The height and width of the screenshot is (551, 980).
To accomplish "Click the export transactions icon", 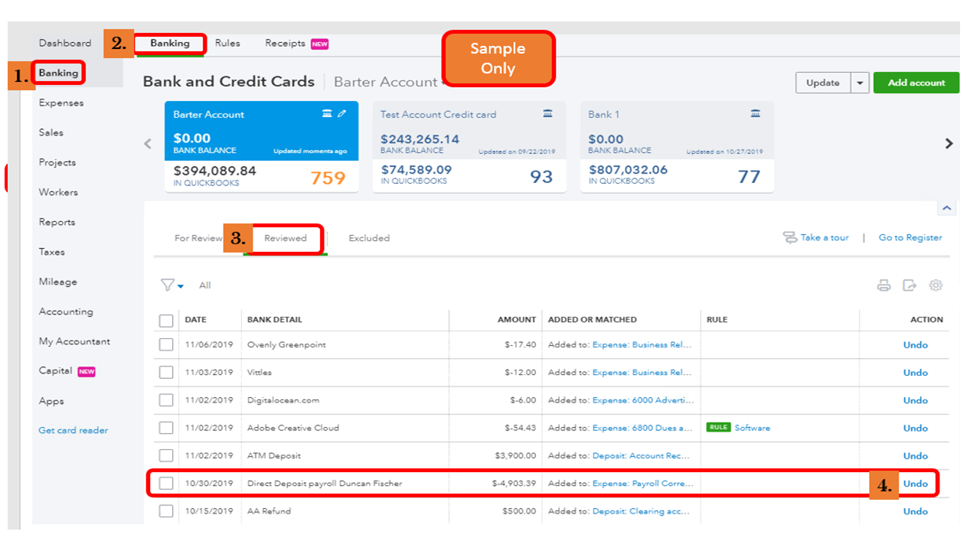I will point(910,285).
